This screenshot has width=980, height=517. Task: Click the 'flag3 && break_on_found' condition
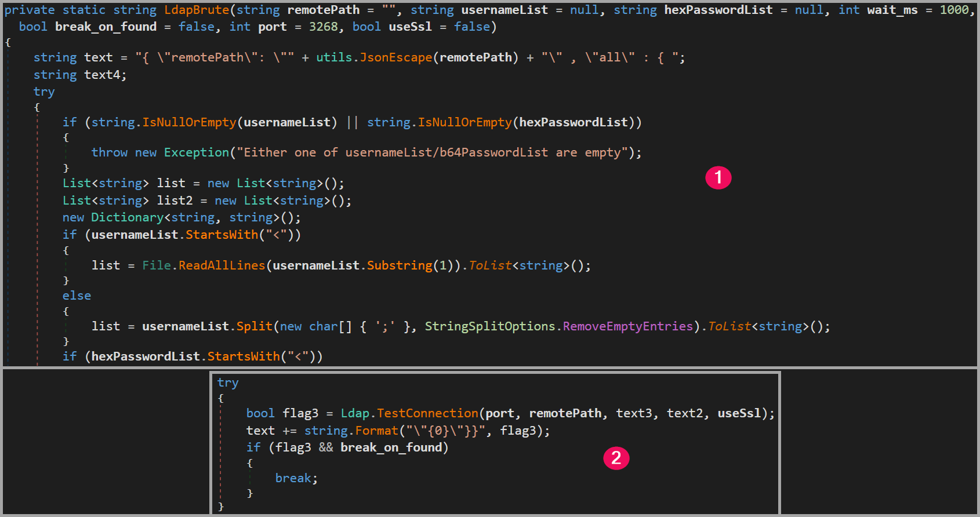[358, 447]
